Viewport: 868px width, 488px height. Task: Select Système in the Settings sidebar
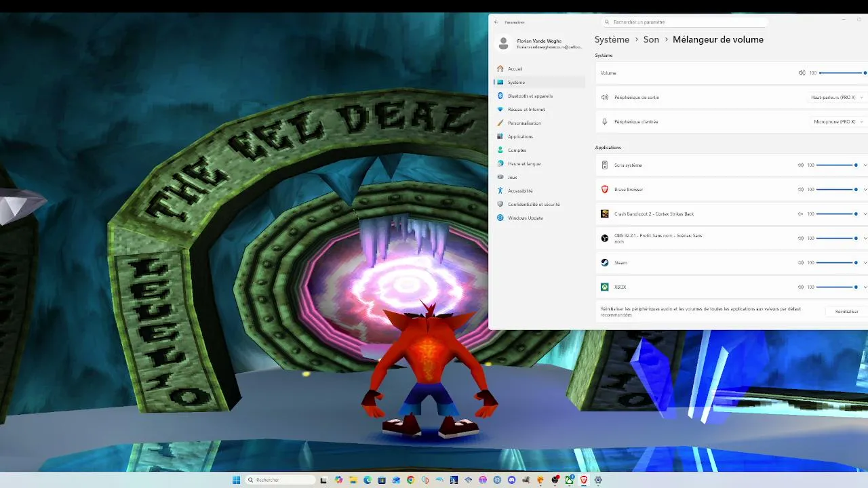coord(540,82)
